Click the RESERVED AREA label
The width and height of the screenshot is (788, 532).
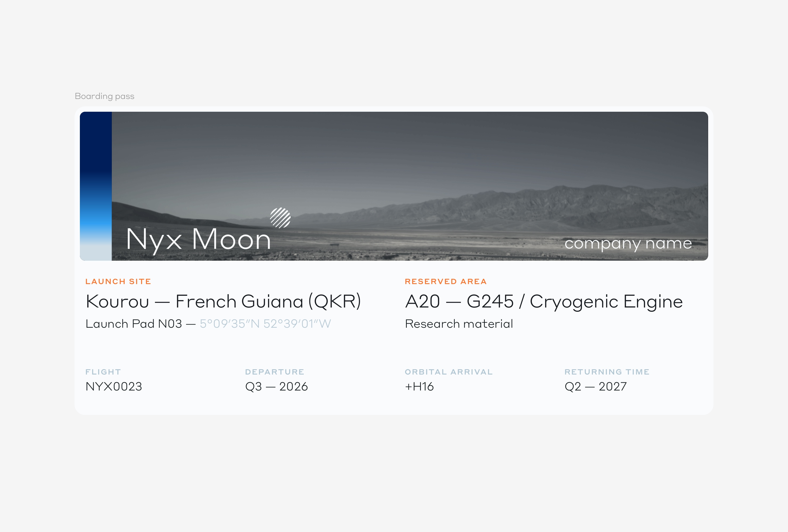pyautogui.click(x=446, y=282)
